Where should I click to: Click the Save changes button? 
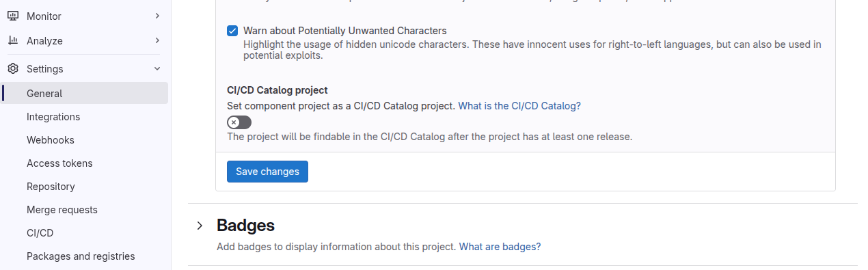pyautogui.click(x=267, y=172)
